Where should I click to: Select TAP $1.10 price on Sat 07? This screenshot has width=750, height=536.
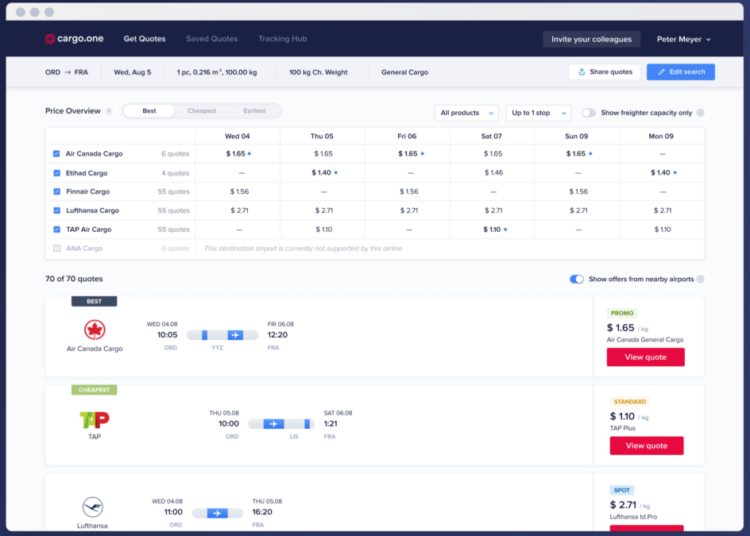(x=492, y=230)
